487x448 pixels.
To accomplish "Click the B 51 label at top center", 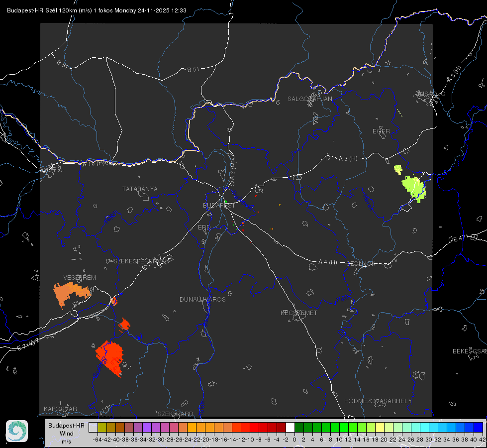I will pos(193,70).
